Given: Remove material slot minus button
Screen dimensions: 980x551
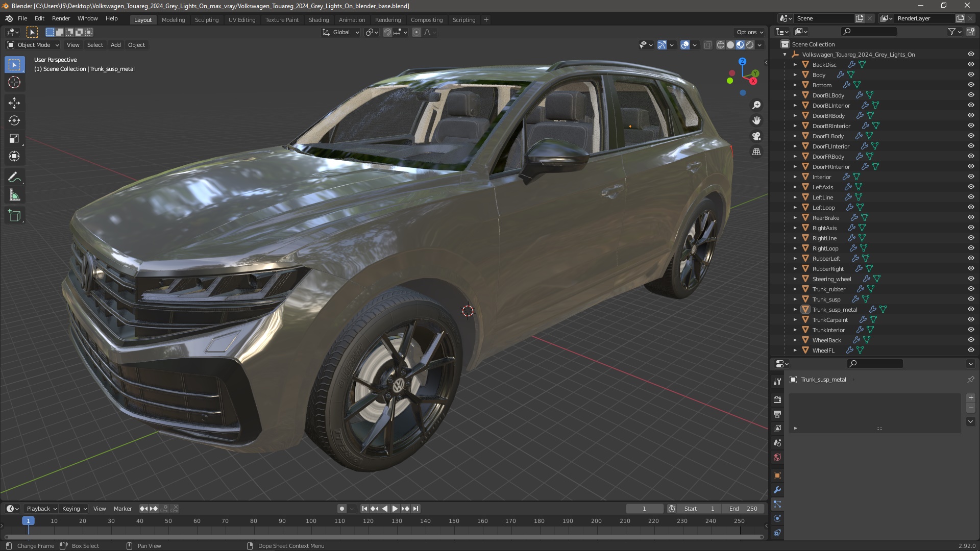Looking at the screenshot, I should pyautogui.click(x=971, y=408).
